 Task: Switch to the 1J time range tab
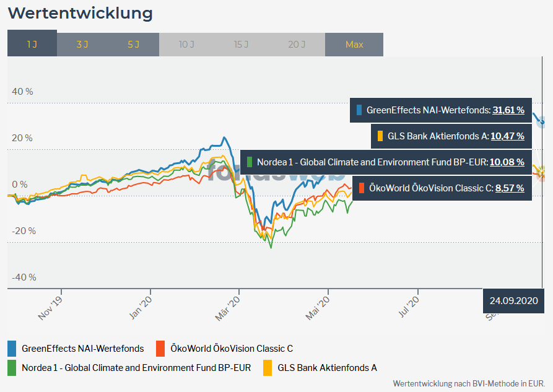pos(32,44)
